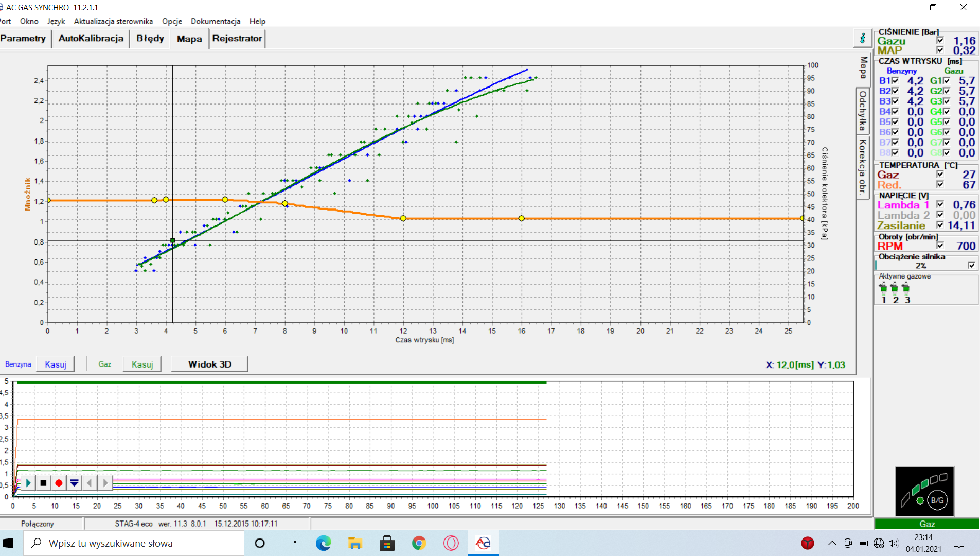Switch to Rejestrator tab
980x556 pixels.
click(237, 39)
